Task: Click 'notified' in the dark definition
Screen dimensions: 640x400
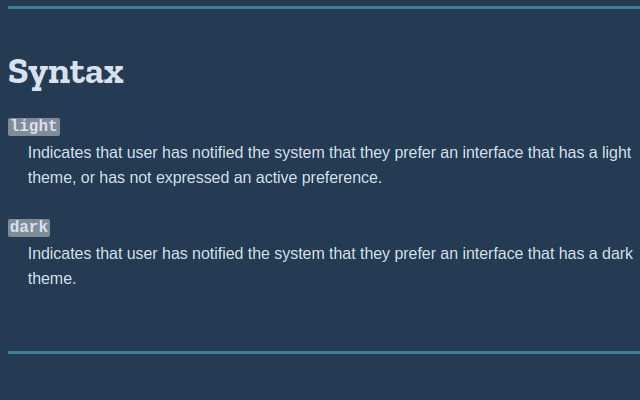Action: point(218,253)
